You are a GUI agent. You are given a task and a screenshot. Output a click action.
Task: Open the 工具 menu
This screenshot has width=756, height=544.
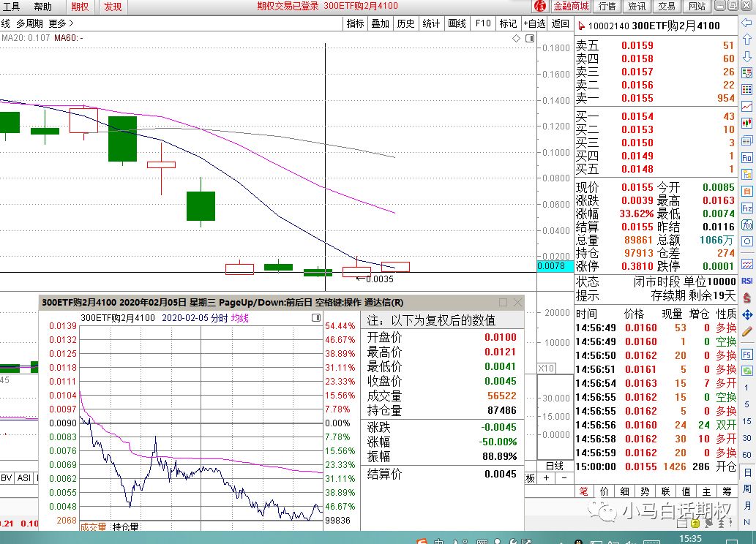[11, 7]
